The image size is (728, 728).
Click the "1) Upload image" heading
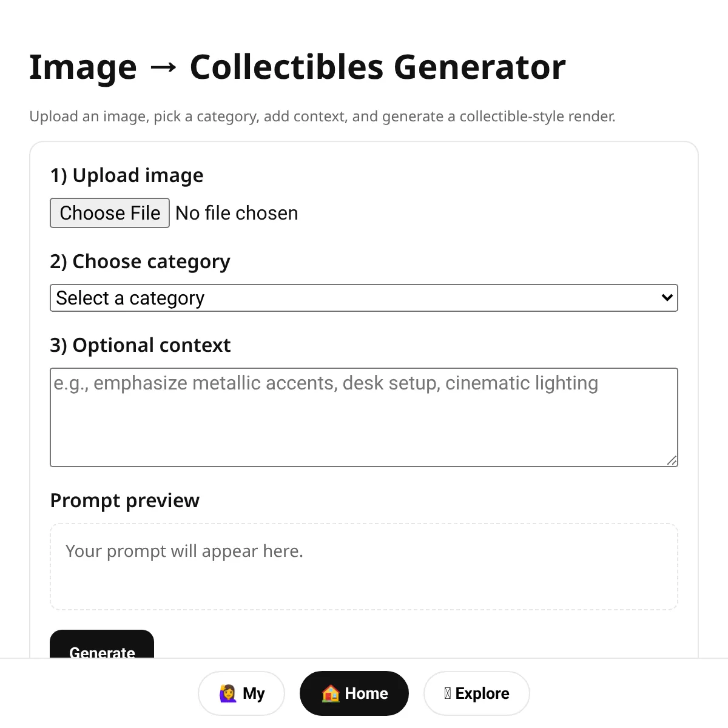(127, 175)
